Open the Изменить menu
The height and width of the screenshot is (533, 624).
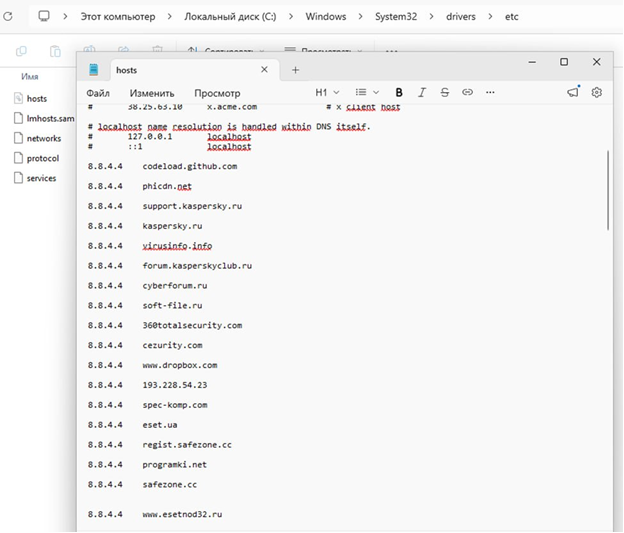152,93
